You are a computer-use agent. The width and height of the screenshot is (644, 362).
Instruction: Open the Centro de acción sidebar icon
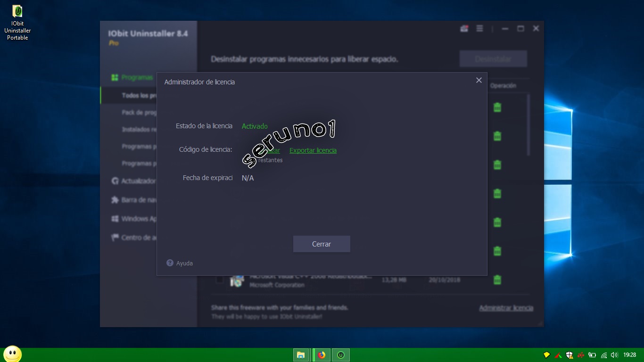(115, 238)
